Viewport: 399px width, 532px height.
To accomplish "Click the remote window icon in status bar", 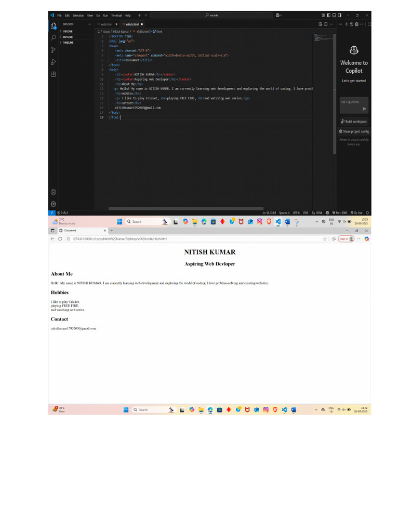I will click(x=51, y=212).
